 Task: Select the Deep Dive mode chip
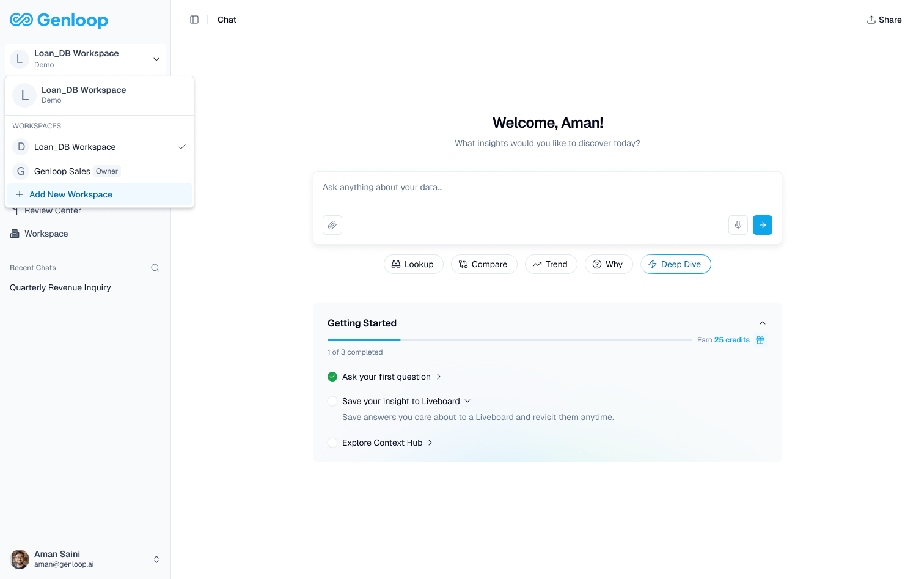pos(675,264)
